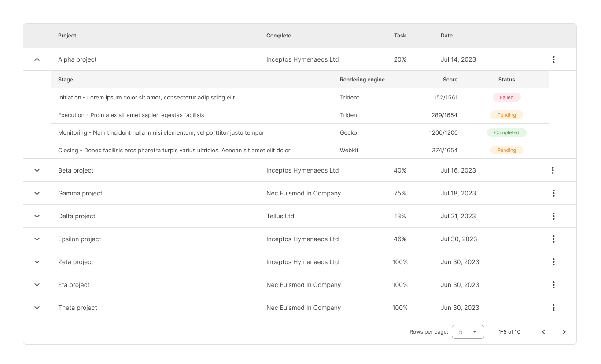The height and width of the screenshot is (364, 601).
Task: Click the Delta project vertical dots icon
Action: [553, 216]
